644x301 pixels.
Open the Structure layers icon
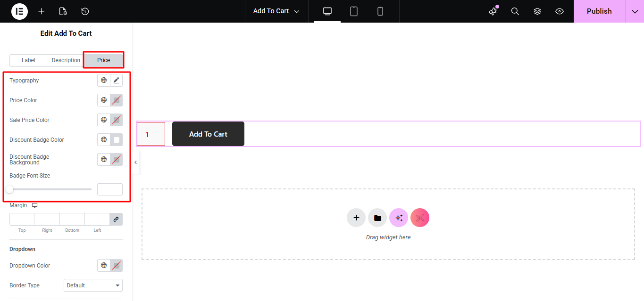pos(537,11)
